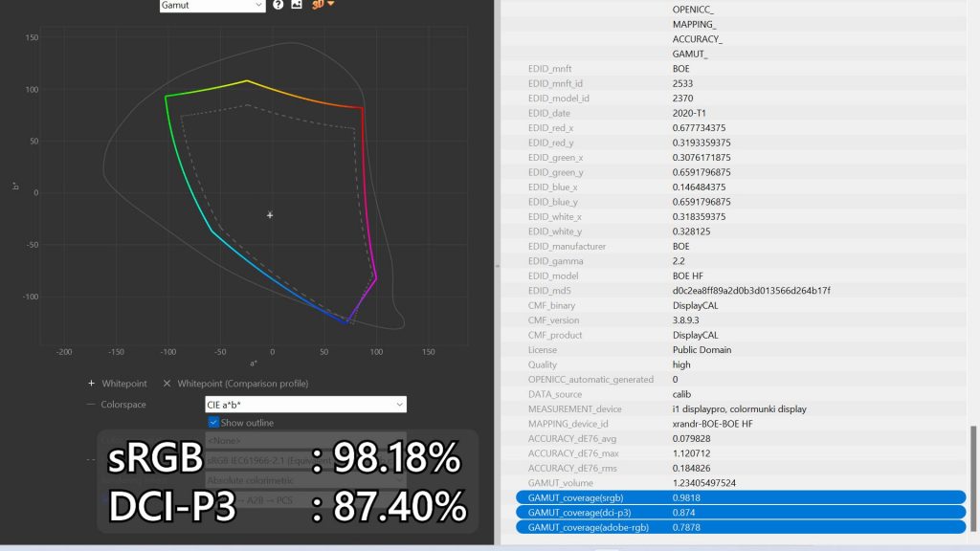Click the MAPPING_device_id value xrandr-BOE-BOE HF

[x=712, y=424]
